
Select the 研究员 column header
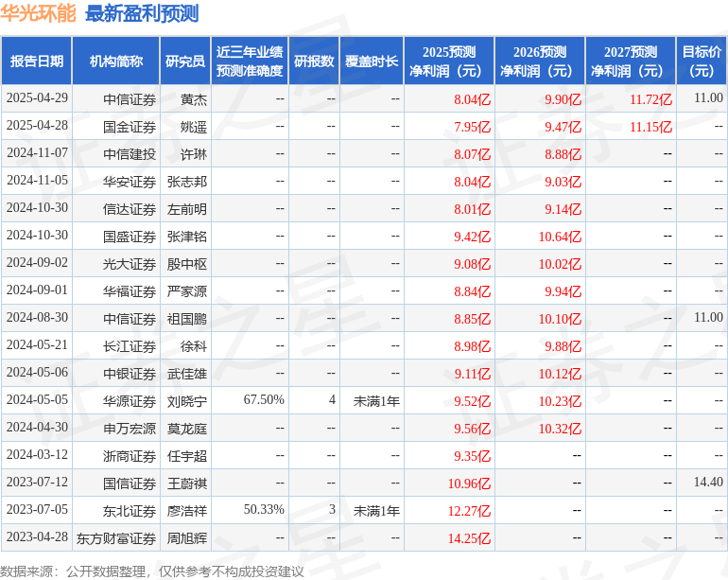(x=185, y=61)
